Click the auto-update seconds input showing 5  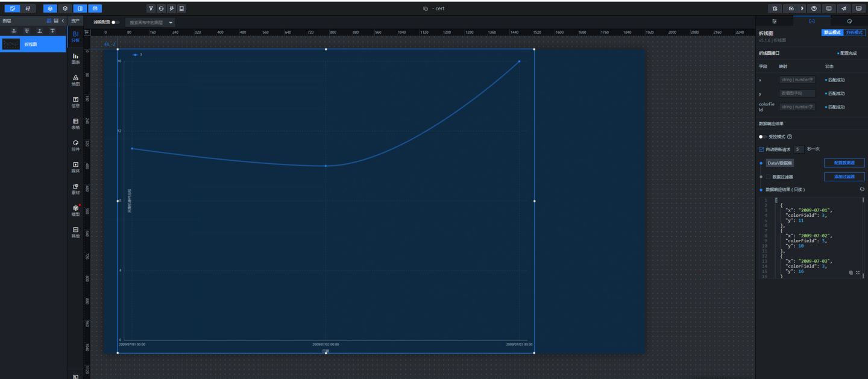point(799,149)
